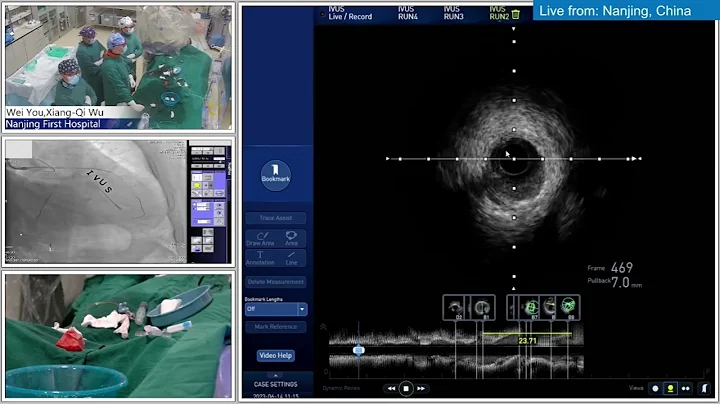Click the yellow 23.71 length measurement line

coord(527,334)
